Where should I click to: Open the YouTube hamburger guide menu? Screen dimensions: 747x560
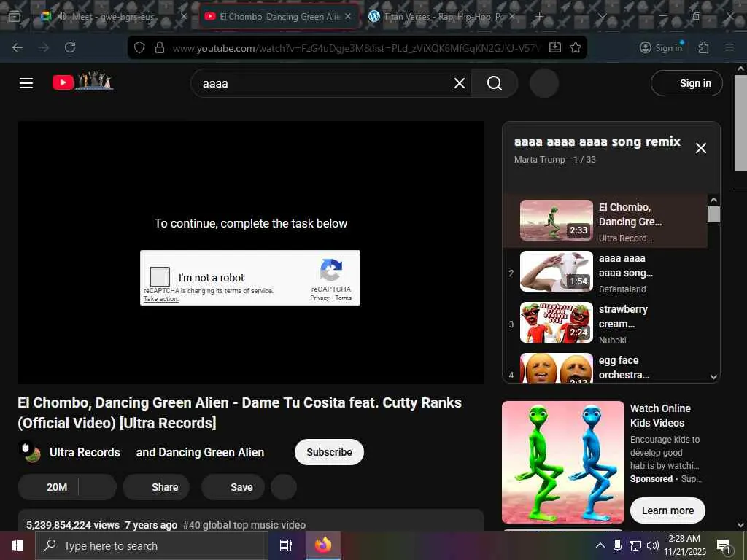pyautogui.click(x=26, y=83)
